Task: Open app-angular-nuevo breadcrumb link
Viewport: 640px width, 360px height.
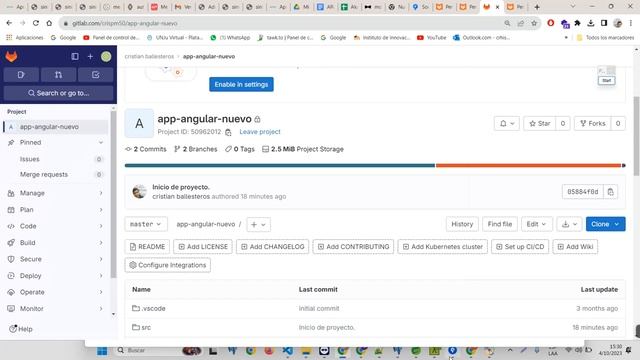Action: (209, 56)
